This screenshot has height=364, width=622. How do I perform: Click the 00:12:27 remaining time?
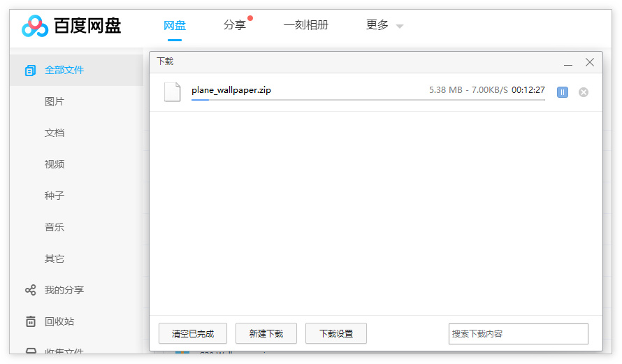tap(528, 90)
